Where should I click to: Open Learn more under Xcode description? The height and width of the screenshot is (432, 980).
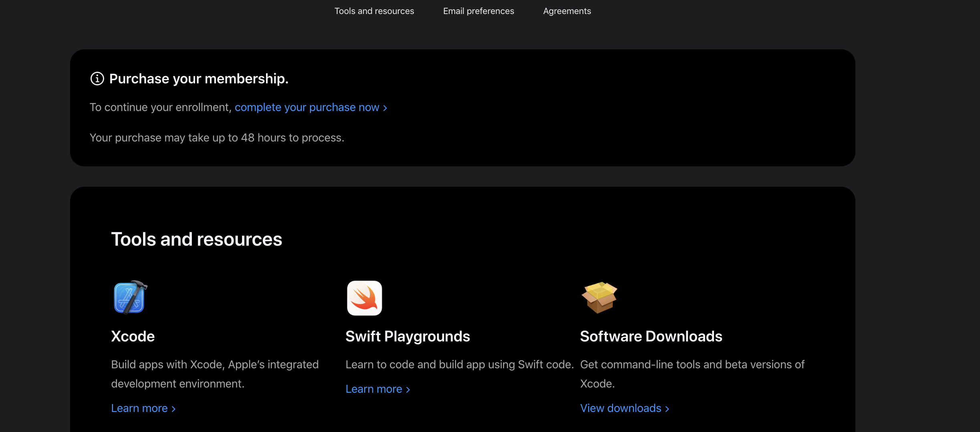139,408
